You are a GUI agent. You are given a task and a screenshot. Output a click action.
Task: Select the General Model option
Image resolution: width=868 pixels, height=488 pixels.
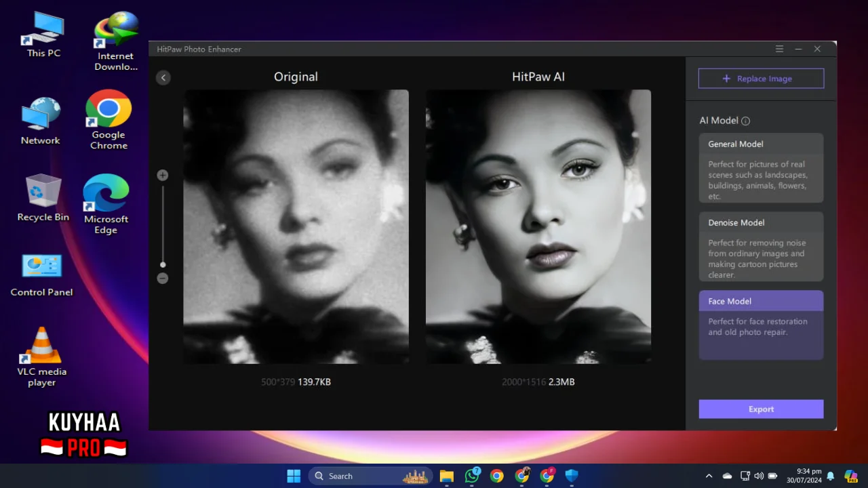coord(761,168)
